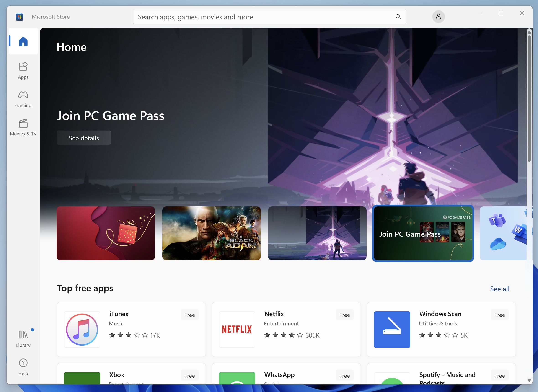Image resolution: width=538 pixels, height=392 pixels.
Task: Open the Apps section in the sidebar
Action: (x=23, y=70)
